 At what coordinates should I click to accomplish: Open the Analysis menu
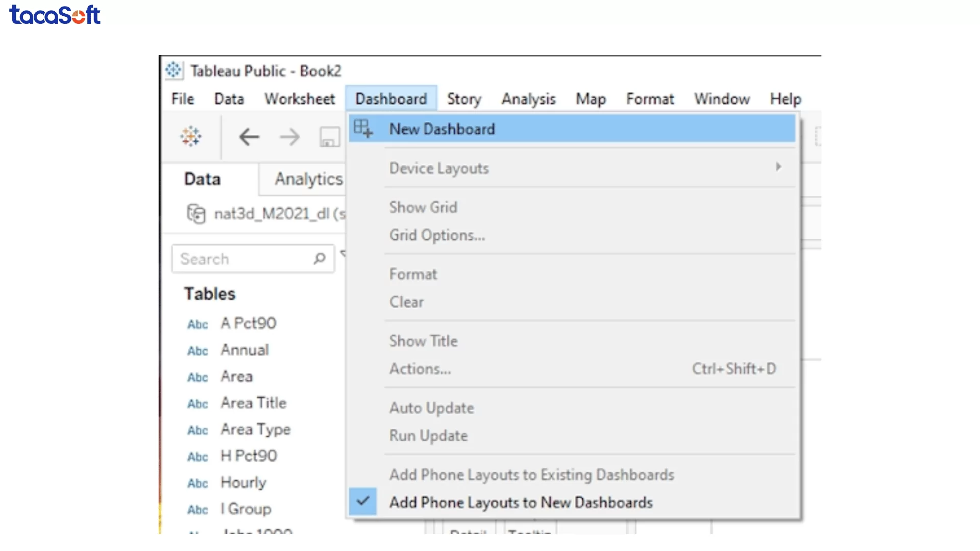[528, 99]
